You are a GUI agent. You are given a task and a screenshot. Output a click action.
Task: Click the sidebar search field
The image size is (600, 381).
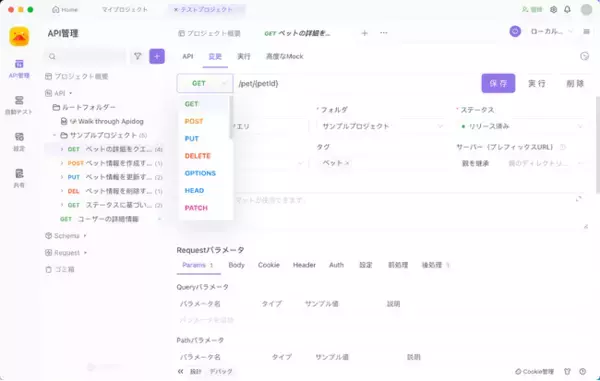86,57
